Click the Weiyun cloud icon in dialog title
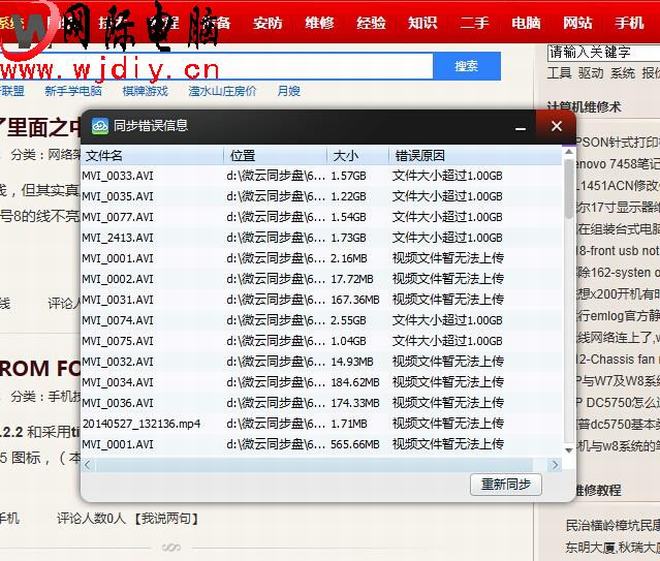660x561 pixels. (x=100, y=126)
